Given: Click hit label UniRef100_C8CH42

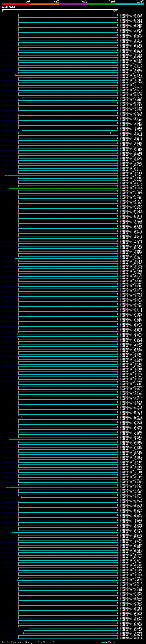Looking at the screenshot, I should coord(131,326).
